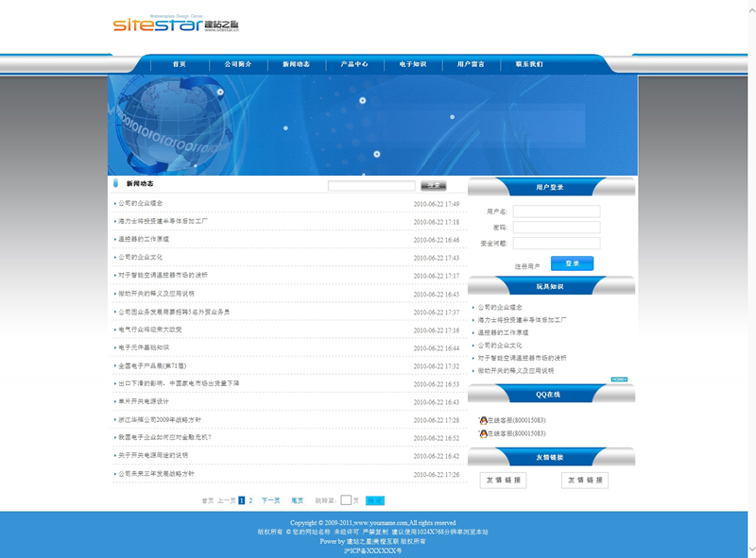Click the small MORE badge above QQ在线
Screen dimensions: 756x558
[x=619, y=380]
